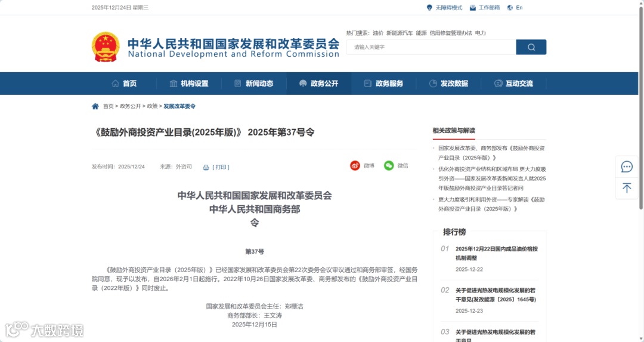Click the 政务公开 nav icon
644x342 pixels.
tap(303, 84)
